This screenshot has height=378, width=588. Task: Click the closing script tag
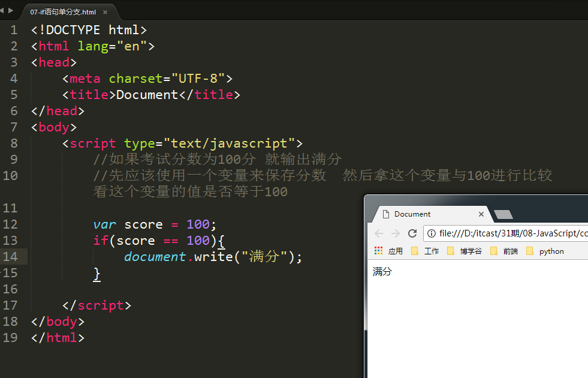(97, 305)
